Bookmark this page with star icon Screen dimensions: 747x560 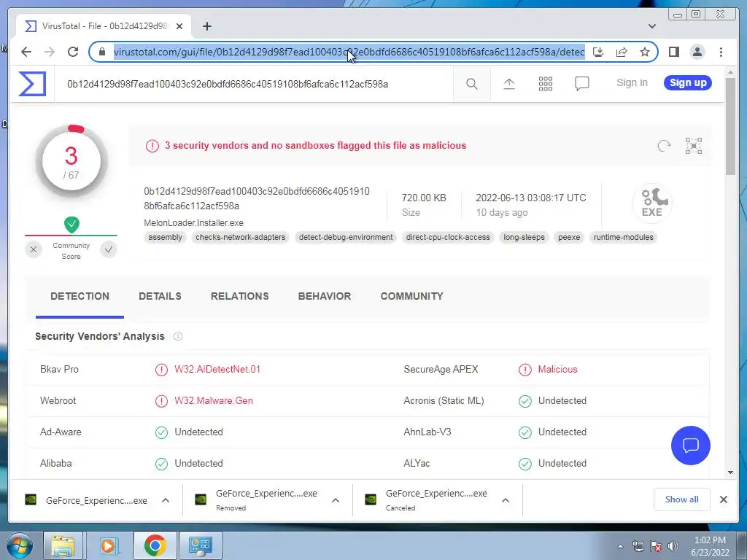[645, 52]
